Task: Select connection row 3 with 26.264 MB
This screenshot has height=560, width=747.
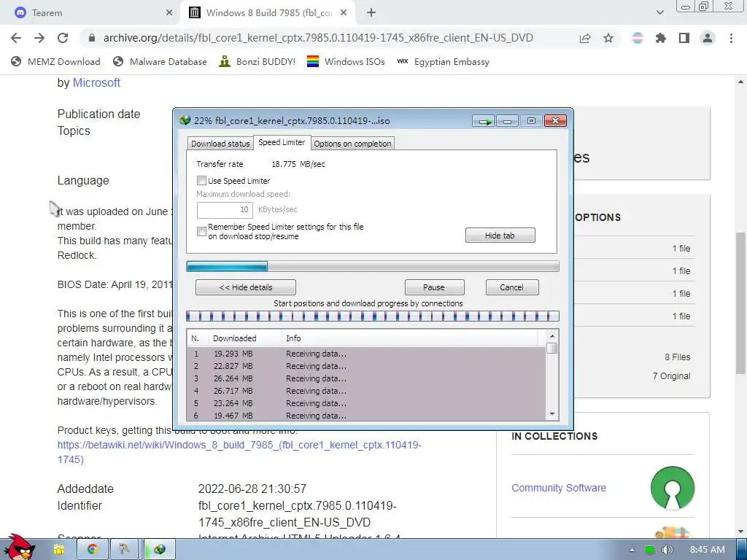Action: click(366, 378)
